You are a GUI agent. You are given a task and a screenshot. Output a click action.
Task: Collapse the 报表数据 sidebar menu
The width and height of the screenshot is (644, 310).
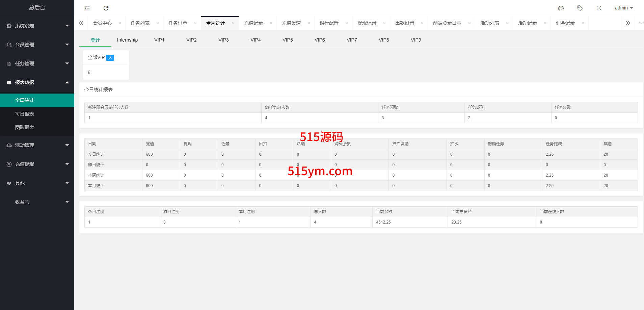pyautogui.click(x=37, y=82)
